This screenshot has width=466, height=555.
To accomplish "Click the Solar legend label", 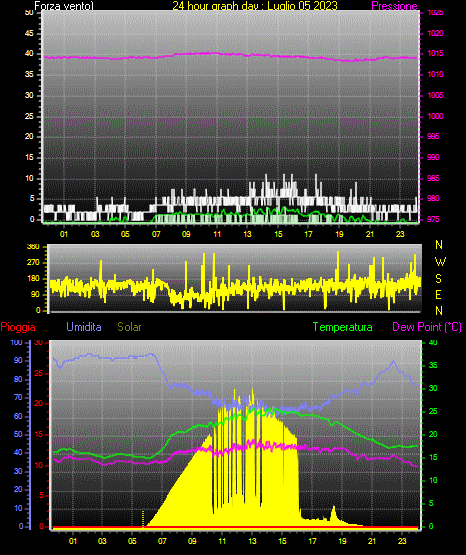I will coord(129,327).
